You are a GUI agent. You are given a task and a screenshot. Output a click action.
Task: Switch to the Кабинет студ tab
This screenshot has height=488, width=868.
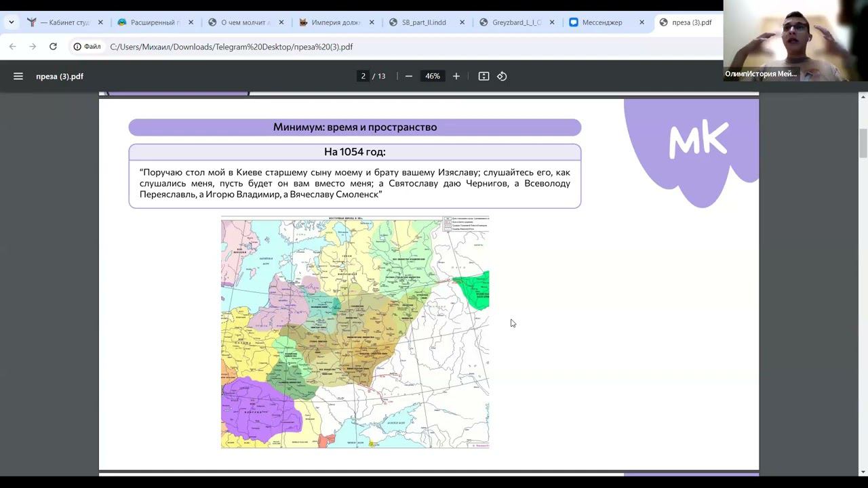[65, 22]
